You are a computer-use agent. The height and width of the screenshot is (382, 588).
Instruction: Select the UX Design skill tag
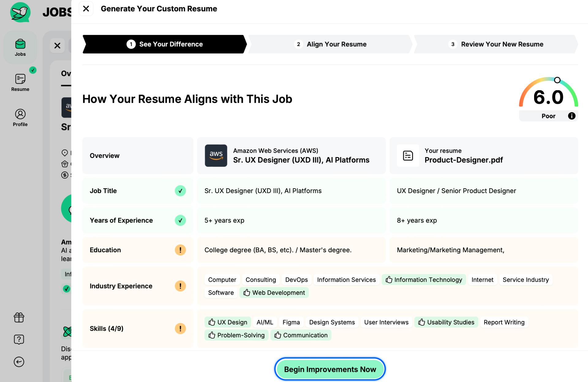227,322
